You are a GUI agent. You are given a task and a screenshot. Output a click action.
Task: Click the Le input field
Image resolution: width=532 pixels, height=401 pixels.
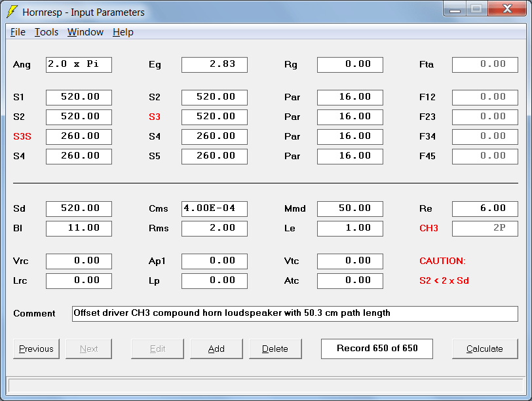[350, 228]
